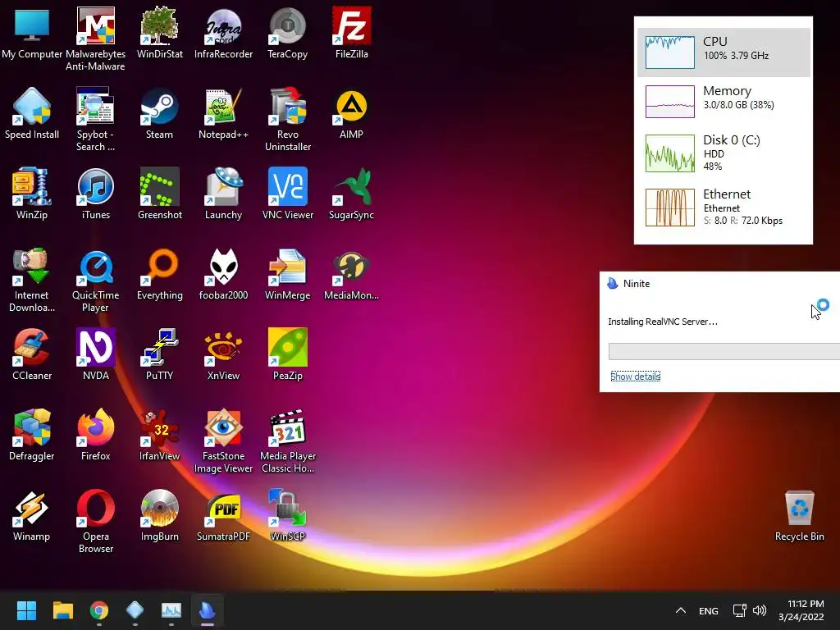Click the Ninite installation progress bar
This screenshot has width=840, height=630.
[x=724, y=351]
